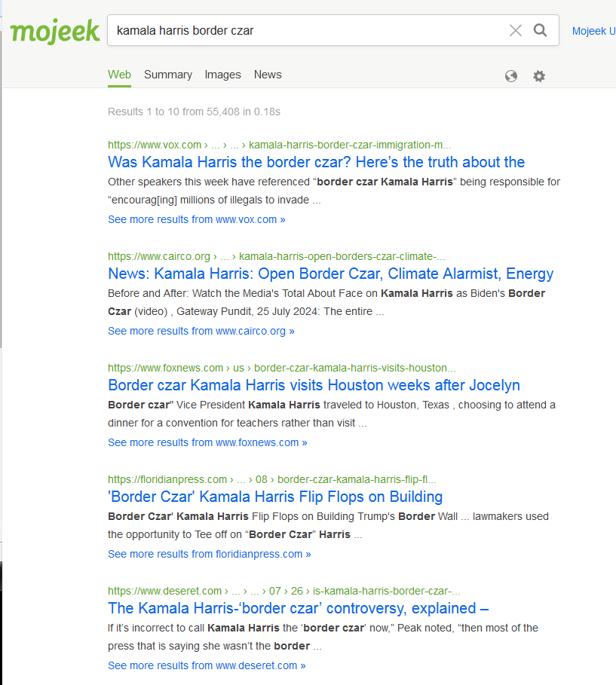See more results from www.foxnews.com
This screenshot has width=616, height=685.
(x=207, y=442)
